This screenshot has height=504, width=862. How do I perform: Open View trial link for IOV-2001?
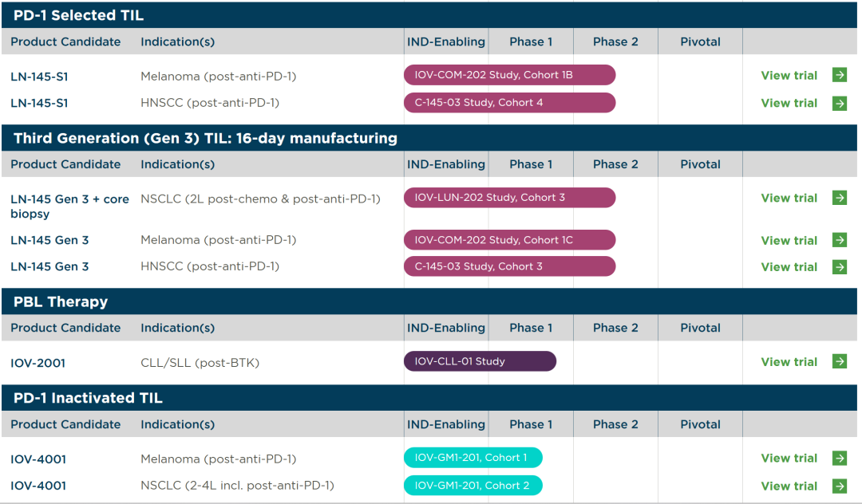coord(789,362)
